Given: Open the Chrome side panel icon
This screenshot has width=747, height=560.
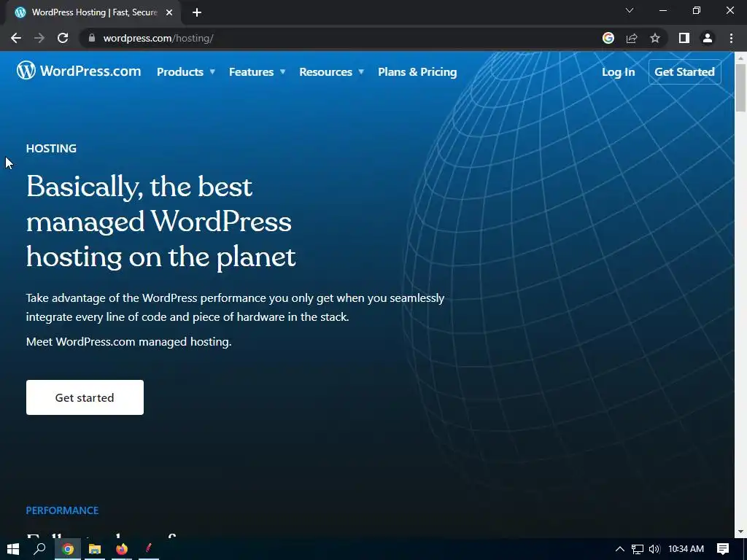Looking at the screenshot, I should coord(684,38).
